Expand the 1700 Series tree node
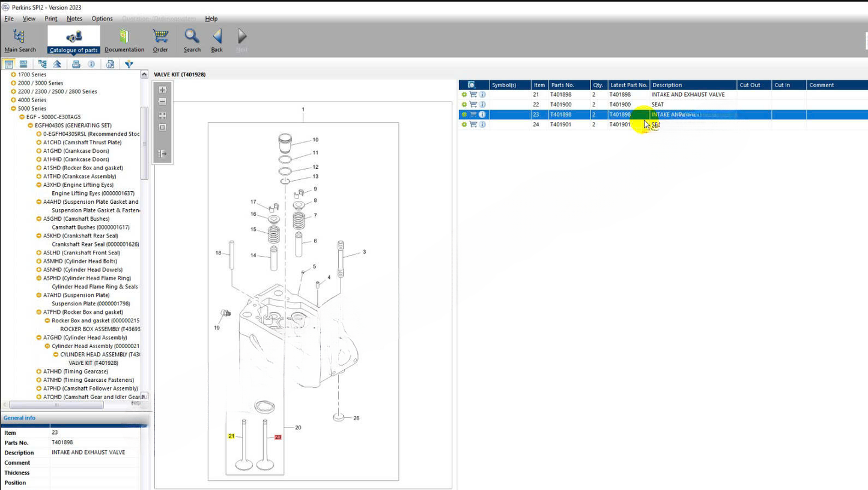 [13, 75]
